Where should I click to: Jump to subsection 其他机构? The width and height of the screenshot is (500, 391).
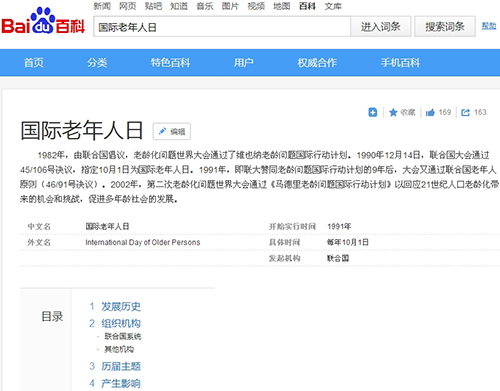(119, 349)
